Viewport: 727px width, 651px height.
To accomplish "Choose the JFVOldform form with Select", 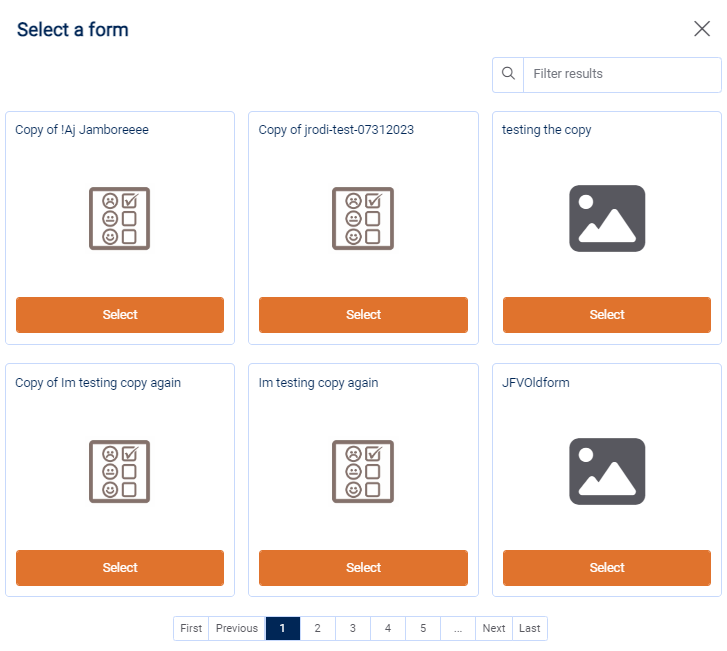I will coord(606,568).
